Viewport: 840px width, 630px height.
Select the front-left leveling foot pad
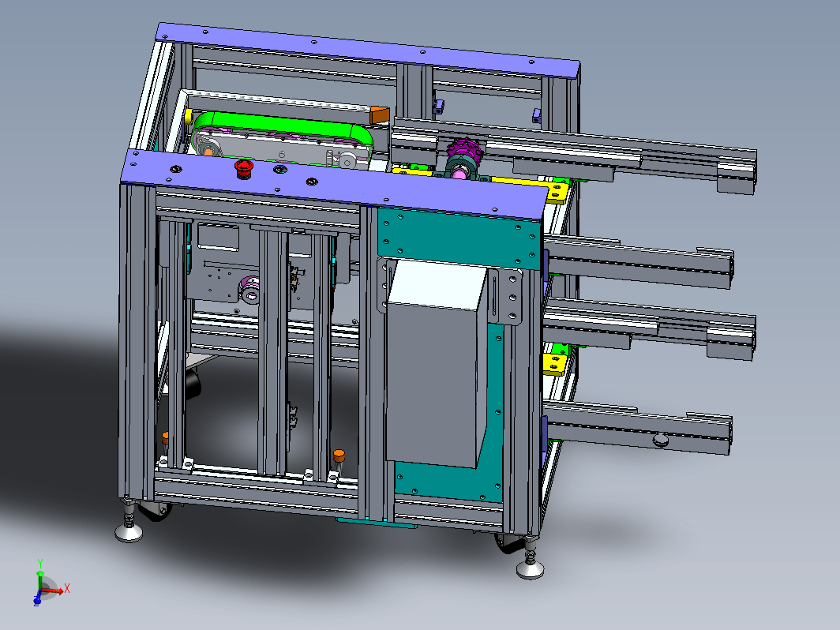[x=129, y=532]
